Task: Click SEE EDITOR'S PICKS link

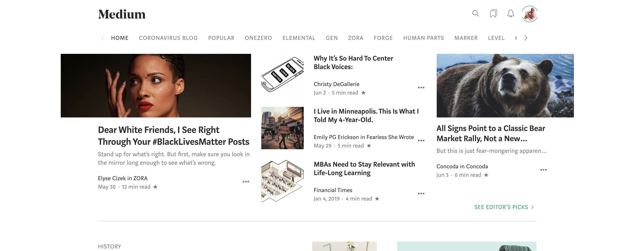Action: tap(504, 207)
